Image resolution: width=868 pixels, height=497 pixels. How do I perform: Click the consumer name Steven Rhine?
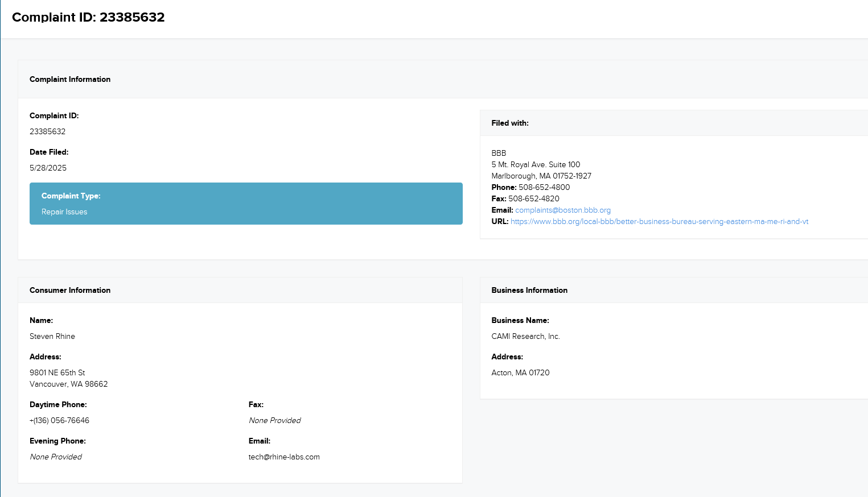(52, 337)
